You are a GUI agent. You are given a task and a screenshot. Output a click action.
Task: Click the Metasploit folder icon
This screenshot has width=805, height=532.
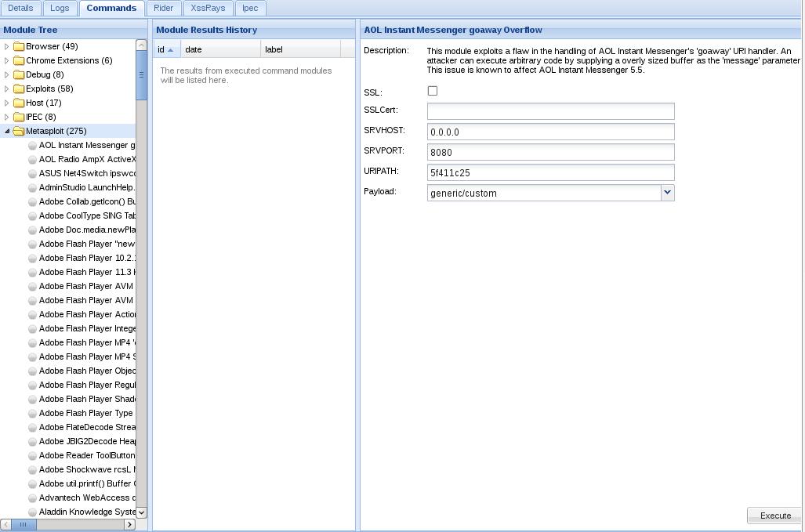(19, 132)
